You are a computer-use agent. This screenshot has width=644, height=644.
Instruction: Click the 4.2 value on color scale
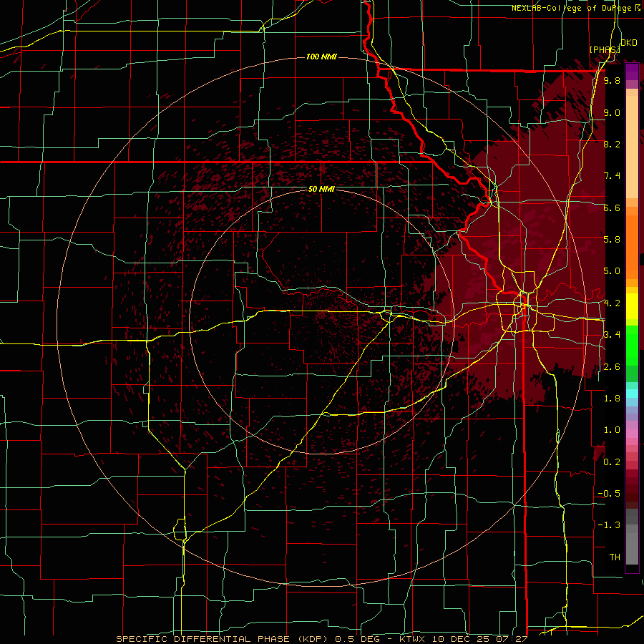tap(612, 303)
